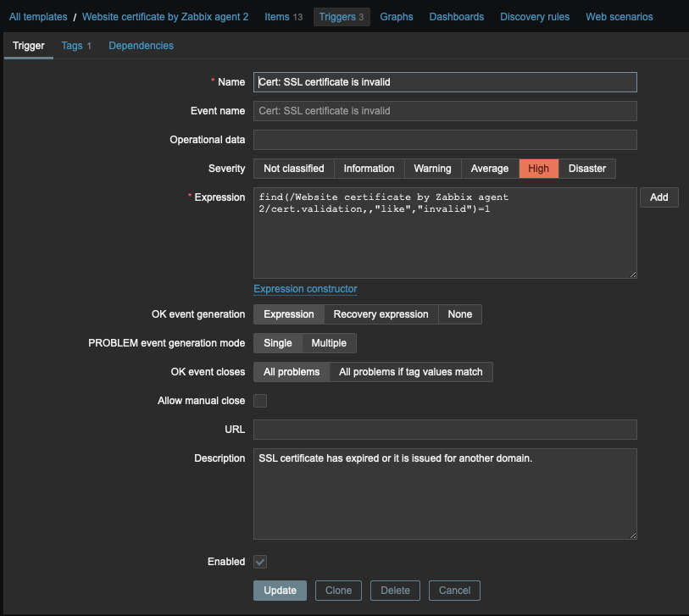Toggle the Allow manual close checkbox
Image resolution: width=689 pixels, height=616 pixels.
(x=260, y=401)
